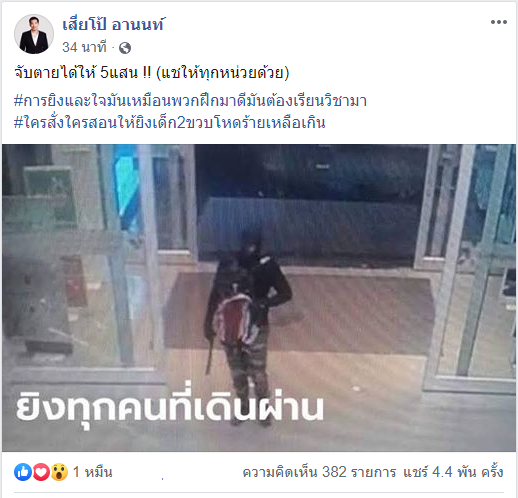Open hashtag #การยิงและใจมันเหมือนพวกฝึกมาดี
518x498 pixels.
[190, 101]
